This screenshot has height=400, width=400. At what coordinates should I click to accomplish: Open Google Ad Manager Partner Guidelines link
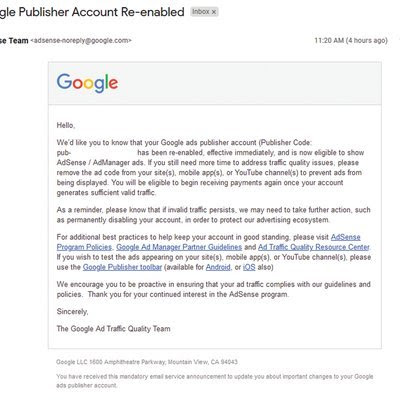179,247
